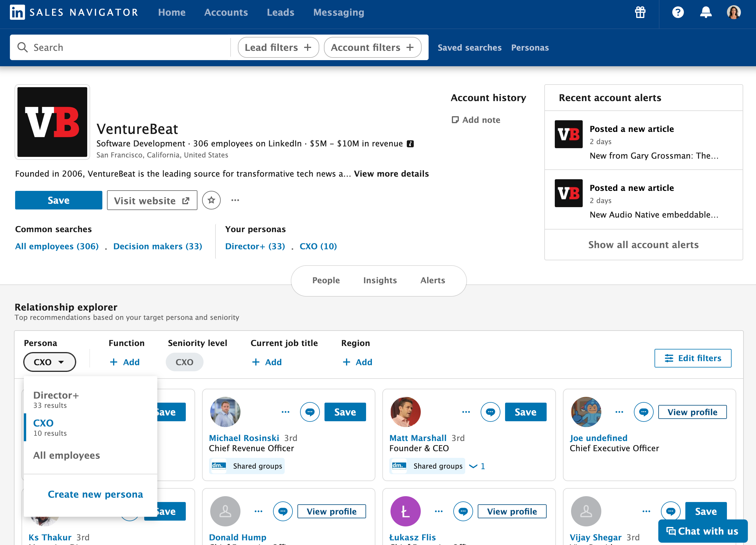The width and height of the screenshot is (756, 545).
Task: Open first alert's VB thumbnail
Action: click(568, 134)
